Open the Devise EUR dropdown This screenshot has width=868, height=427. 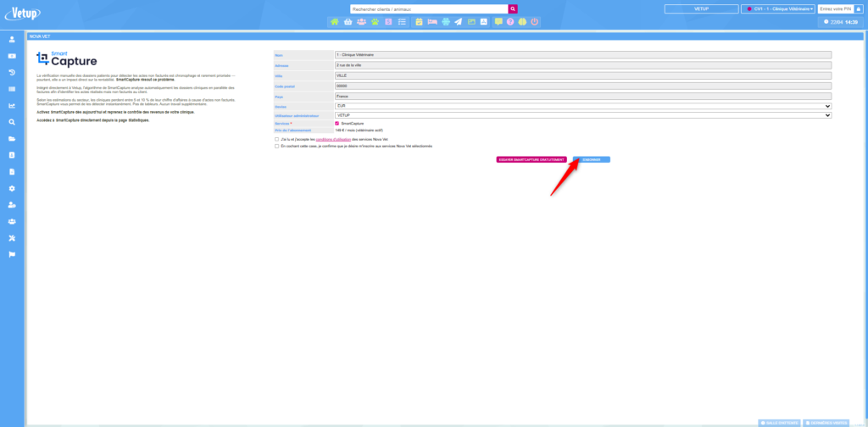(x=582, y=106)
